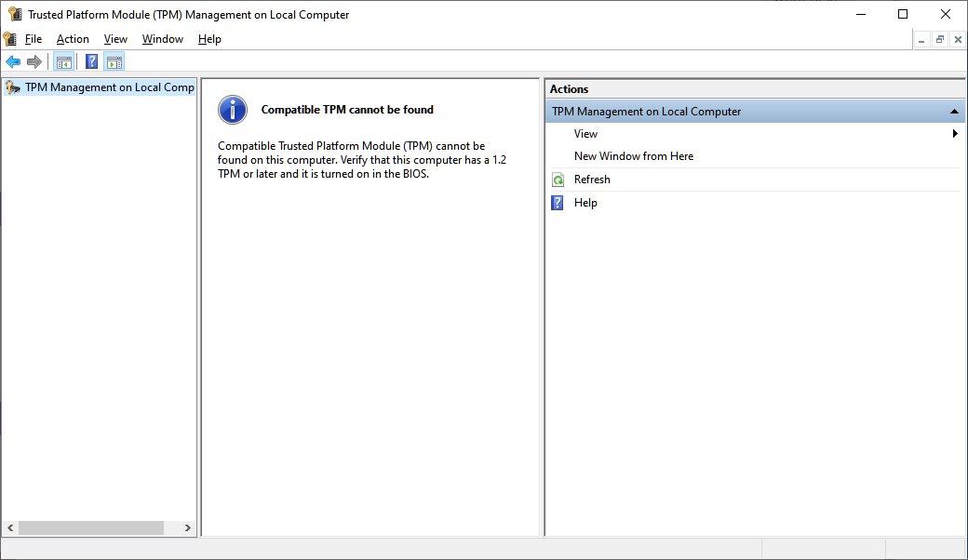Click New Window from Here
The width and height of the screenshot is (968, 560).
click(634, 156)
